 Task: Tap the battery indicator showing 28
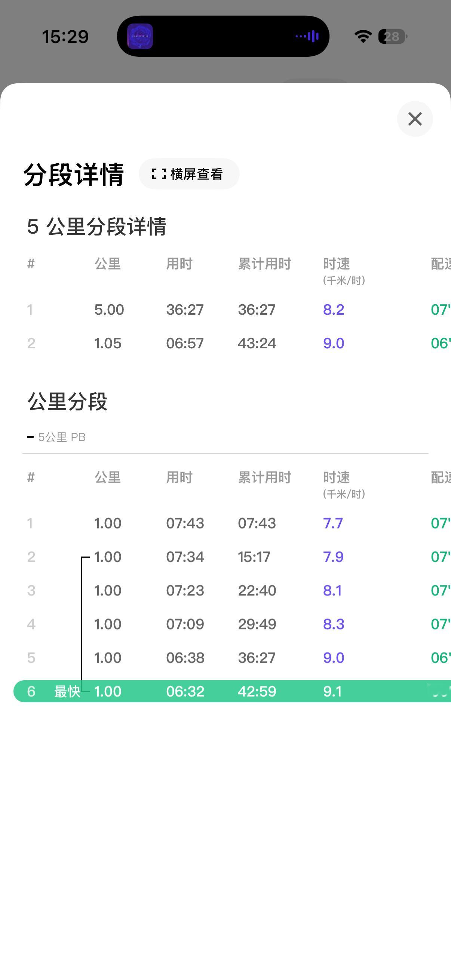point(392,37)
